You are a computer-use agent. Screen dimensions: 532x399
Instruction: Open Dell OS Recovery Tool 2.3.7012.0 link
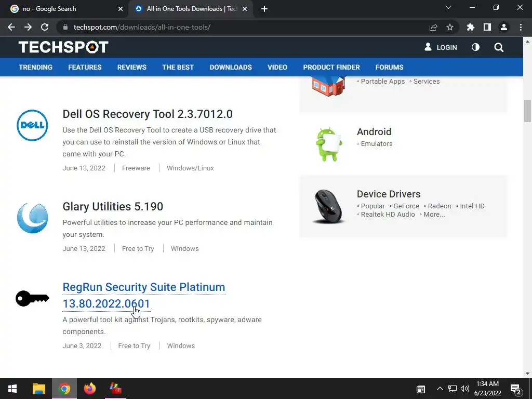[x=148, y=114]
